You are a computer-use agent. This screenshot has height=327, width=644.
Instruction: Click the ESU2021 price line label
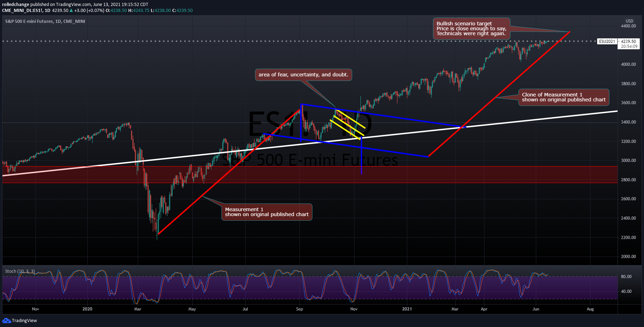click(607, 41)
